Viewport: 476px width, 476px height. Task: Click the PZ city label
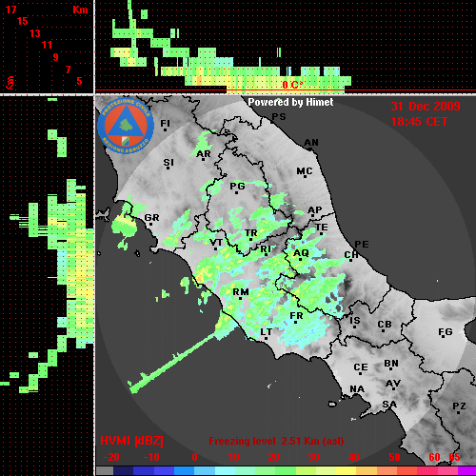pyautogui.click(x=459, y=406)
